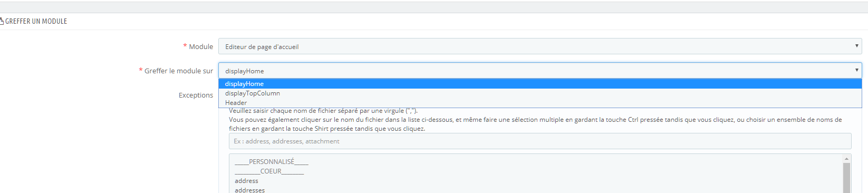The width and height of the screenshot is (868, 193).
Task: Click the file list scrollbar up arrow
Action: coord(847,159)
